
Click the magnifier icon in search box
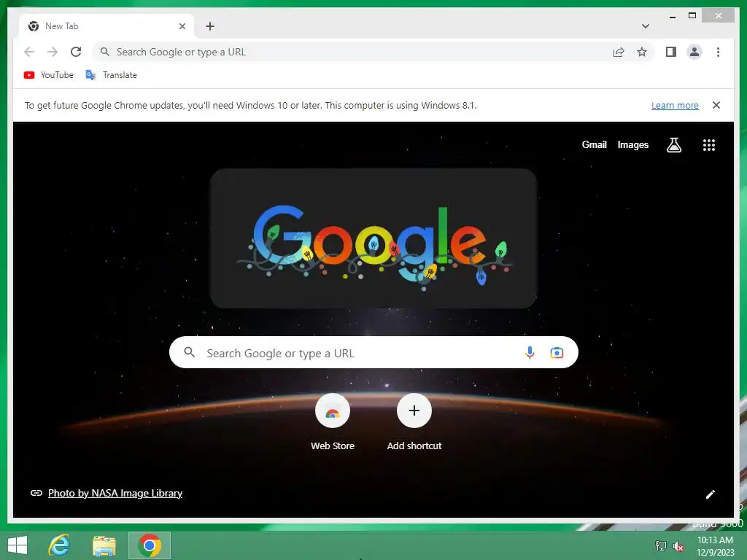pos(189,352)
